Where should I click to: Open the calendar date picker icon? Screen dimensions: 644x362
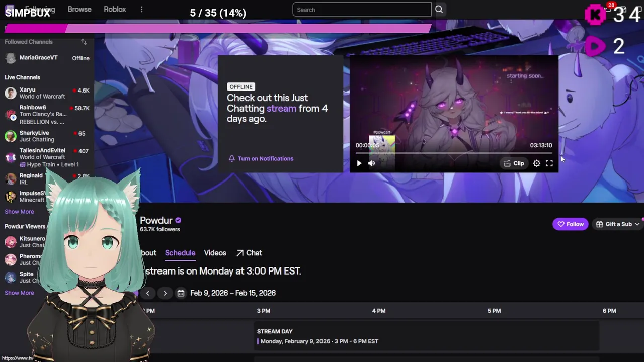pos(181,293)
